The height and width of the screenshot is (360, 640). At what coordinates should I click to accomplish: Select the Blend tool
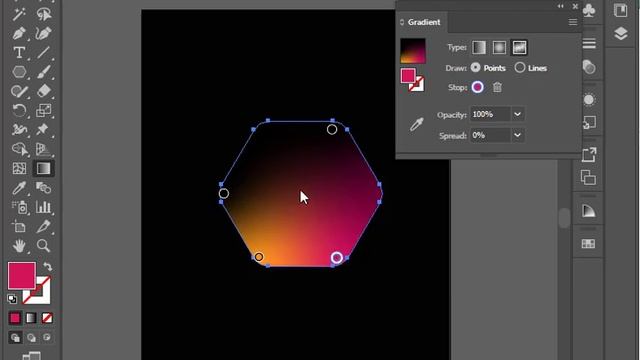43,188
